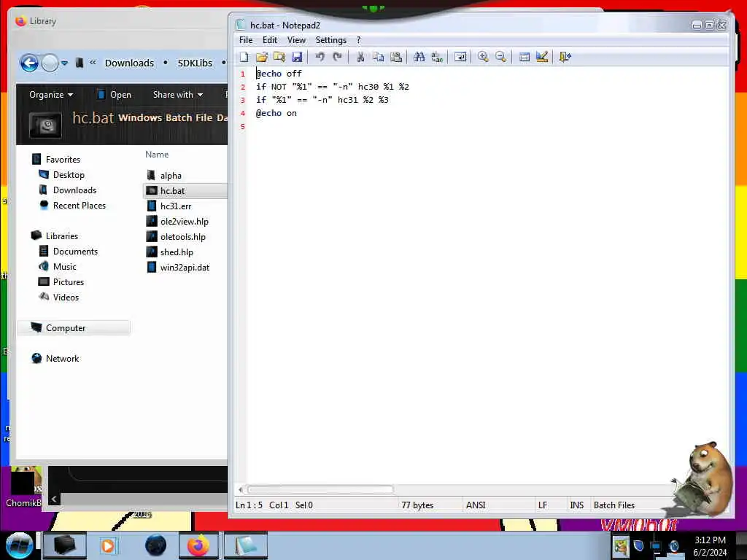Expand Libraries in the navigation pane
747x560 pixels.
(x=61, y=236)
